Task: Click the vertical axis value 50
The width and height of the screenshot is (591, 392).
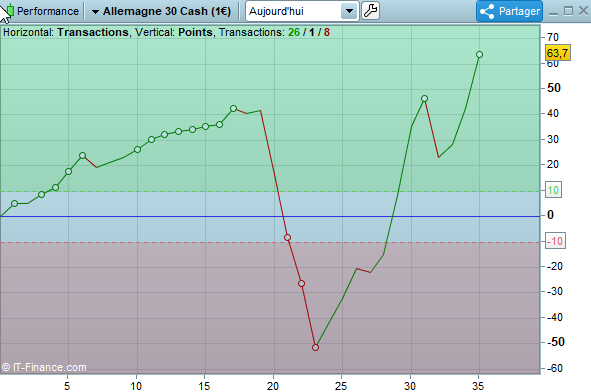Action: coord(554,88)
